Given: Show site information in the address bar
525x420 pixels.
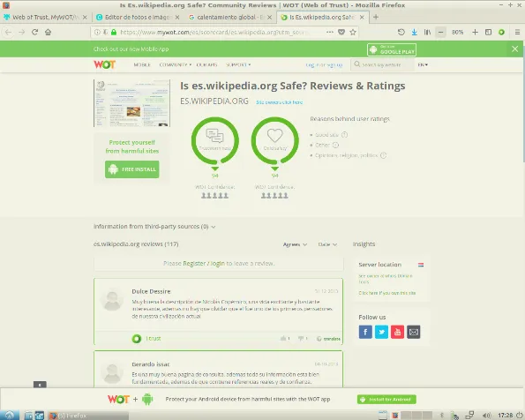Looking at the screenshot, I should (x=97, y=32).
